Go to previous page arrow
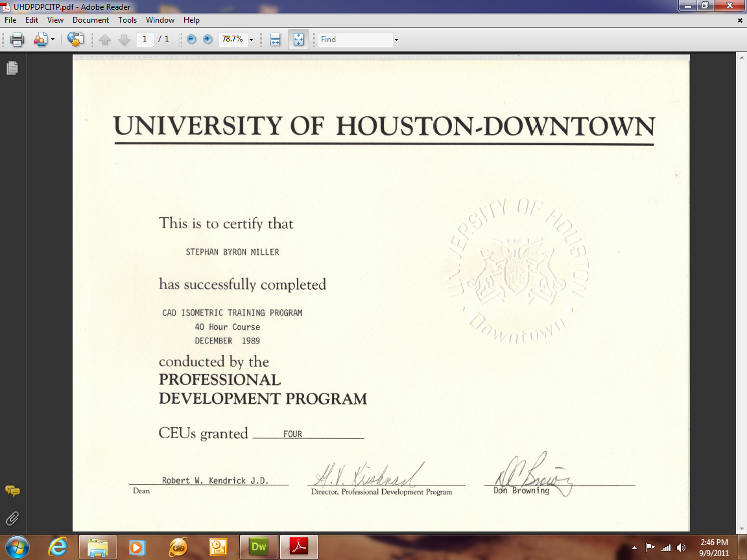Image resolution: width=747 pixels, height=560 pixels. (x=104, y=40)
